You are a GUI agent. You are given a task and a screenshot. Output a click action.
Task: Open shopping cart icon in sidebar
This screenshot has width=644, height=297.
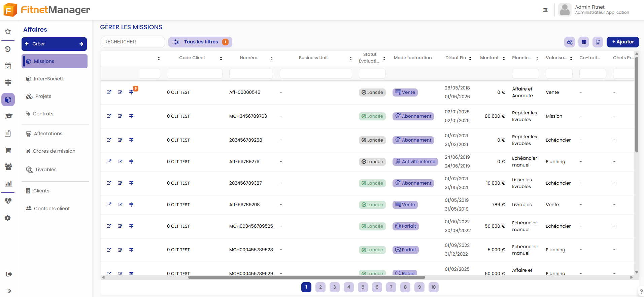tap(8, 150)
